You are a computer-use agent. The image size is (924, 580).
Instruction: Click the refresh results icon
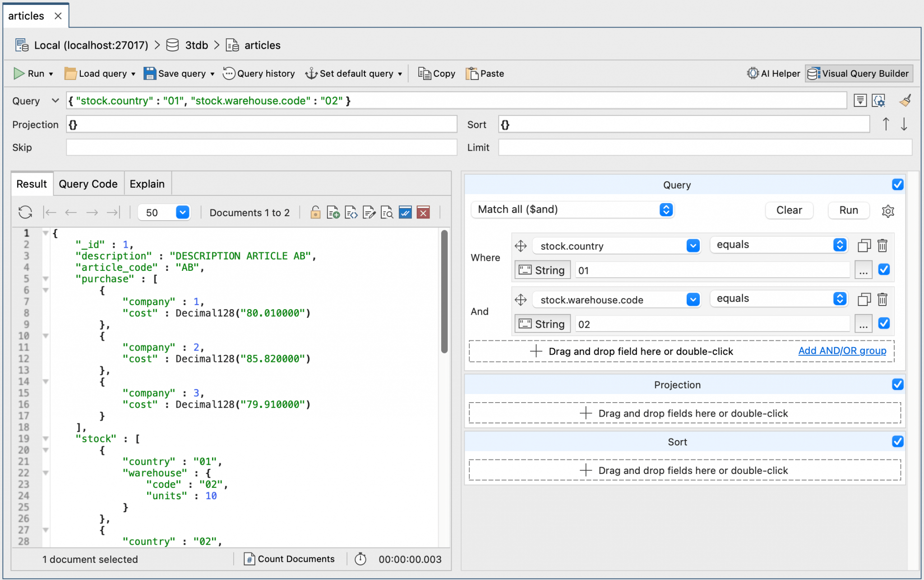(25, 212)
